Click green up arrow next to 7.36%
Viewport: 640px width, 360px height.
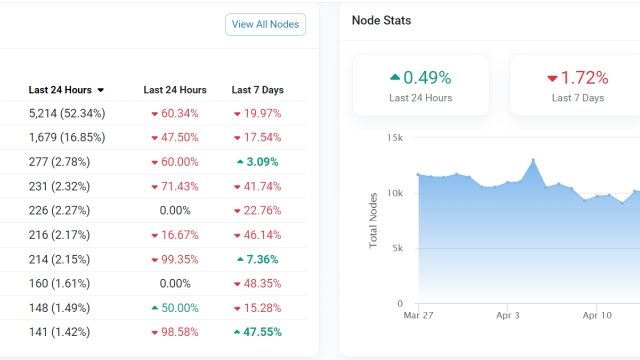[x=240, y=259]
